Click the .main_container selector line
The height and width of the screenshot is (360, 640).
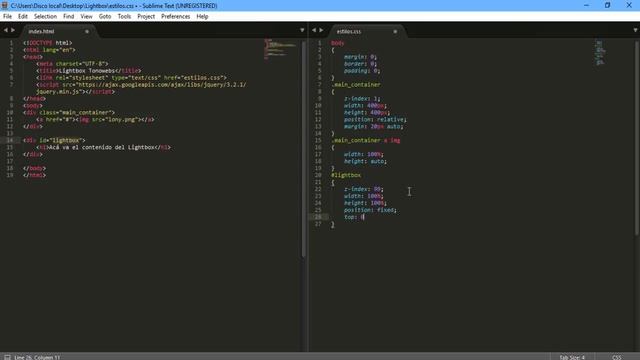tap(356, 84)
